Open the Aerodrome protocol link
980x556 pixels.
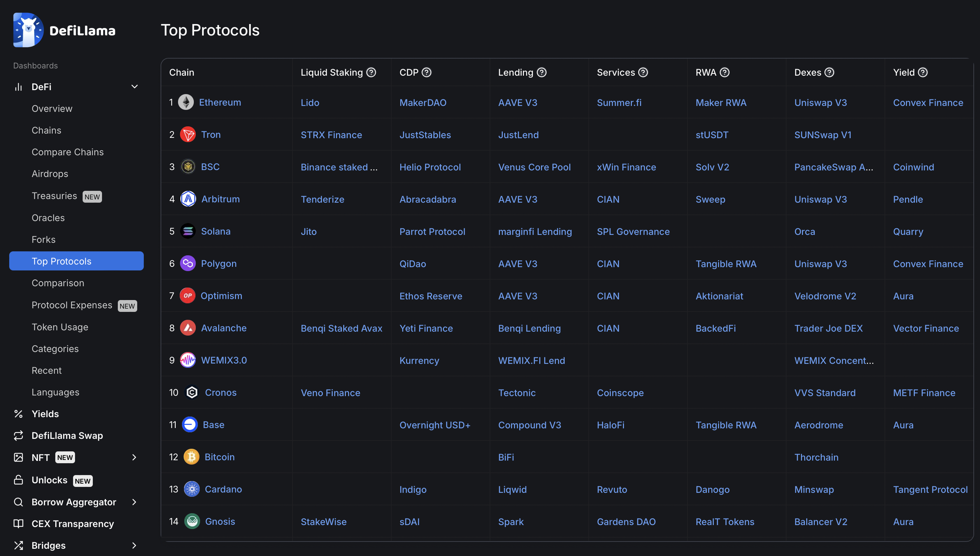click(x=819, y=425)
